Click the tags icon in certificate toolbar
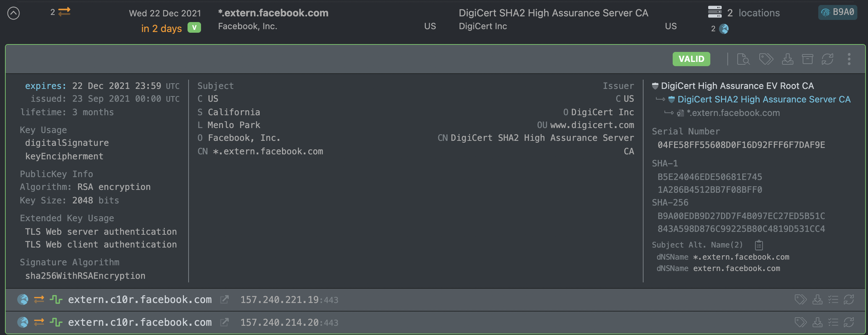This screenshot has width=868, height=335. click(x=766, y=59)
